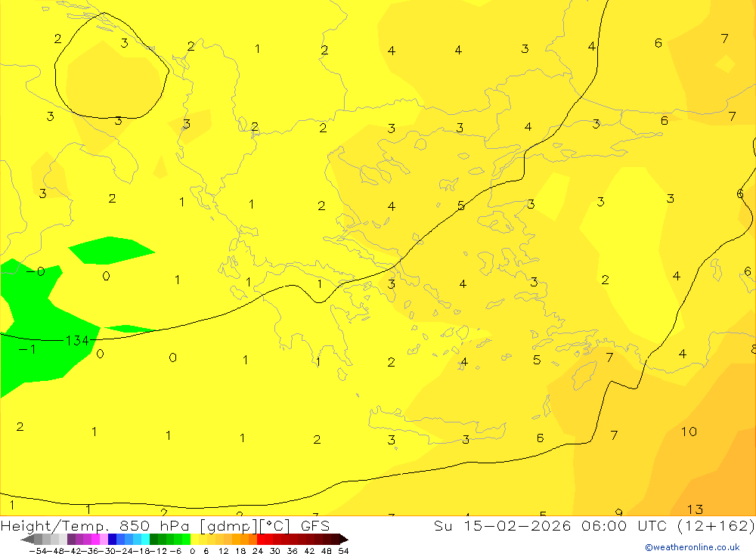The image size is (756, 554).
Task: Click the dark purple swatch in legend
Action: 71,540
